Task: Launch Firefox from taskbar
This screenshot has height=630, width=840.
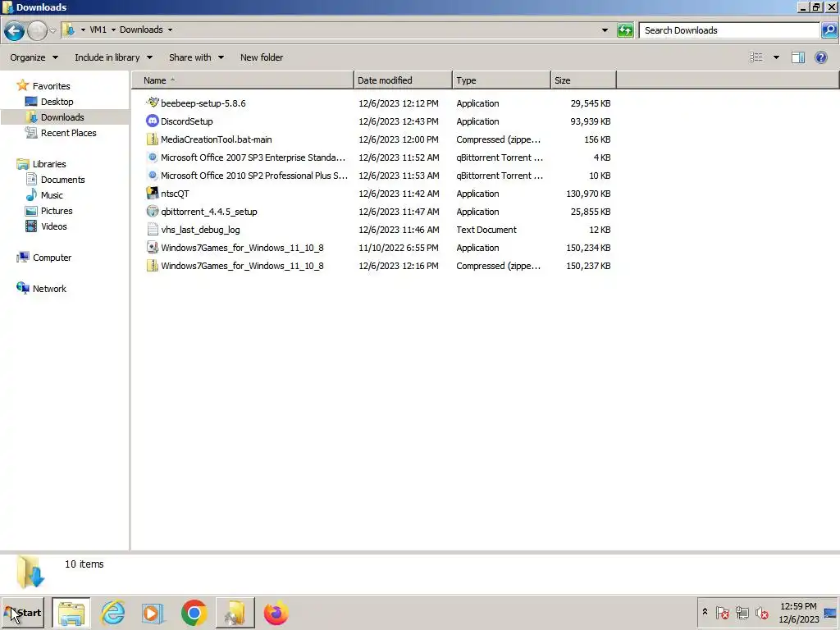Action: coord(276,613)
